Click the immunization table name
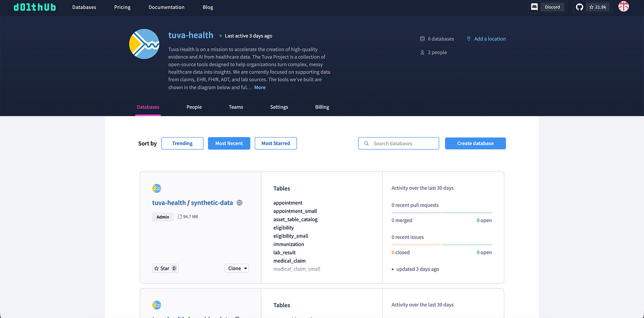Image resolution: width=644 pixels, height=318 pixels. (x=289, y=244)
